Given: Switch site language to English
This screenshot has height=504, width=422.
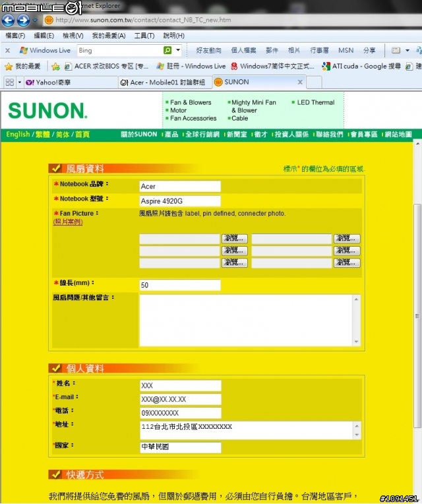Looking at the screenshot, I should click(x=18, y=135).
